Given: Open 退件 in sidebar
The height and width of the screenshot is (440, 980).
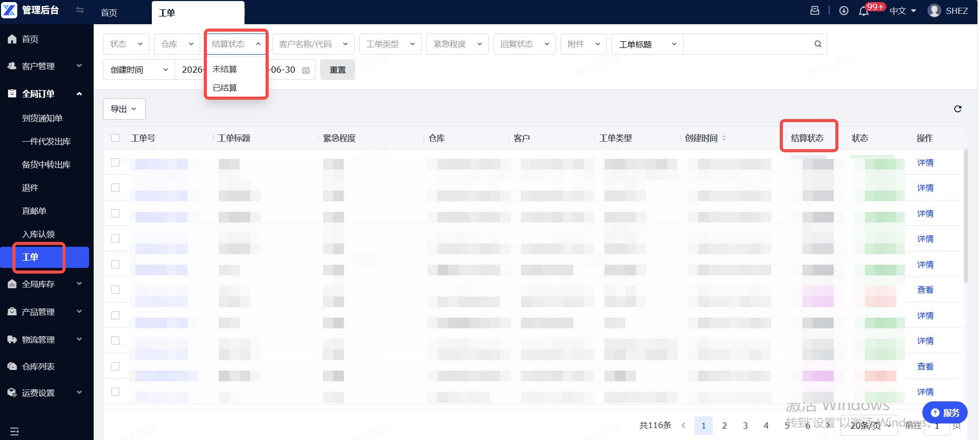Looking at the screenshot, I should (30, 188).
